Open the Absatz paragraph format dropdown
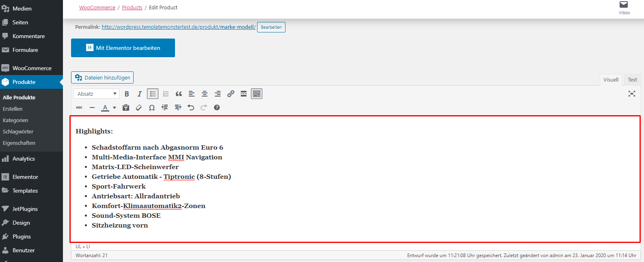Screen dimensions: 644x262 point(97,94)
